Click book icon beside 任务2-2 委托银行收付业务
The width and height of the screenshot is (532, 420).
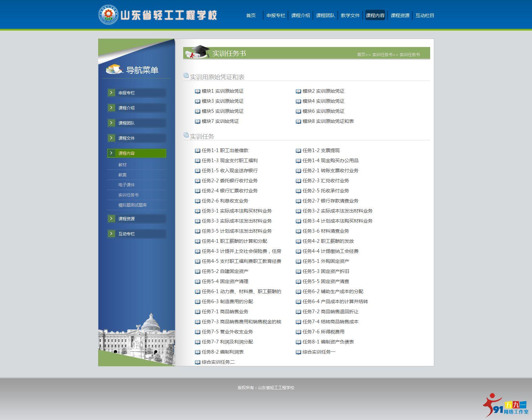[198, 181]
